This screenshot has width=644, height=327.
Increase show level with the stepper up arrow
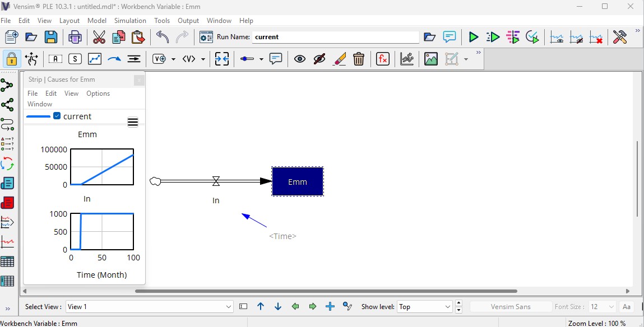coord(459,303)
